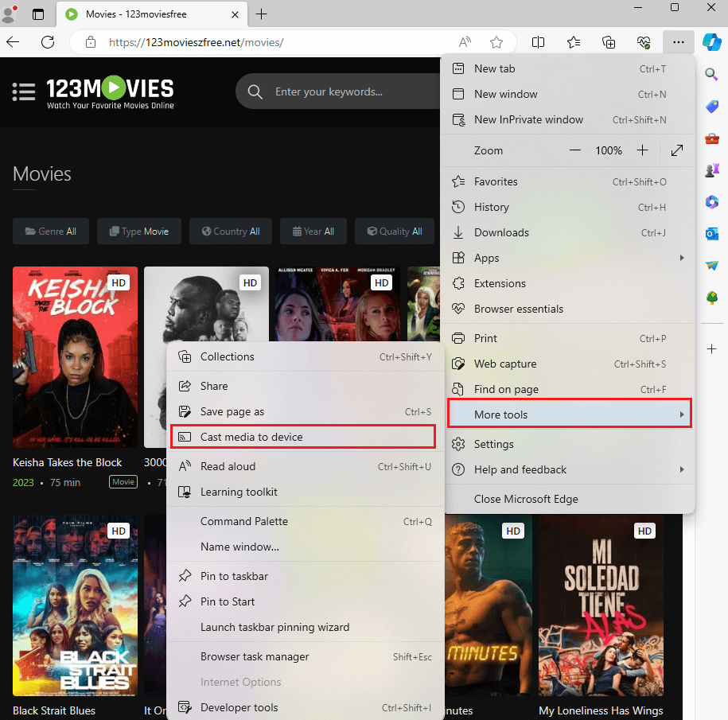Open the Drop paper-plane sidebar icon
The image size is (728, 720).
712,266
